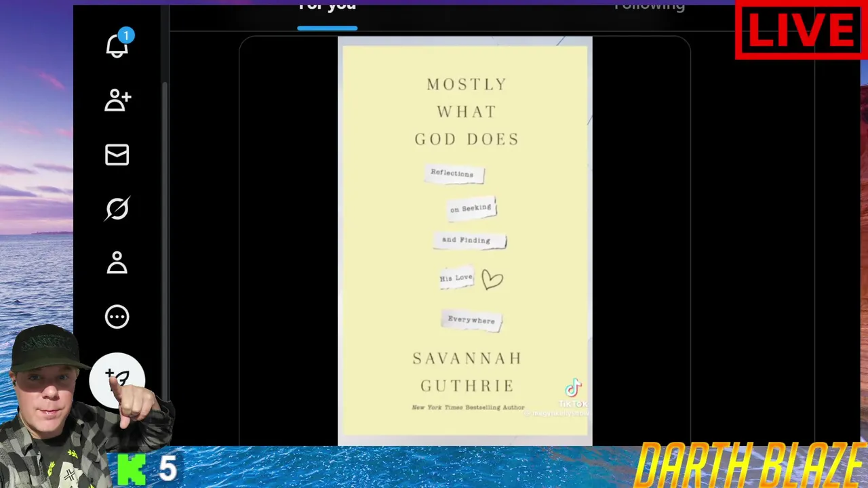Switch to the Following tab

pos(649,7)
